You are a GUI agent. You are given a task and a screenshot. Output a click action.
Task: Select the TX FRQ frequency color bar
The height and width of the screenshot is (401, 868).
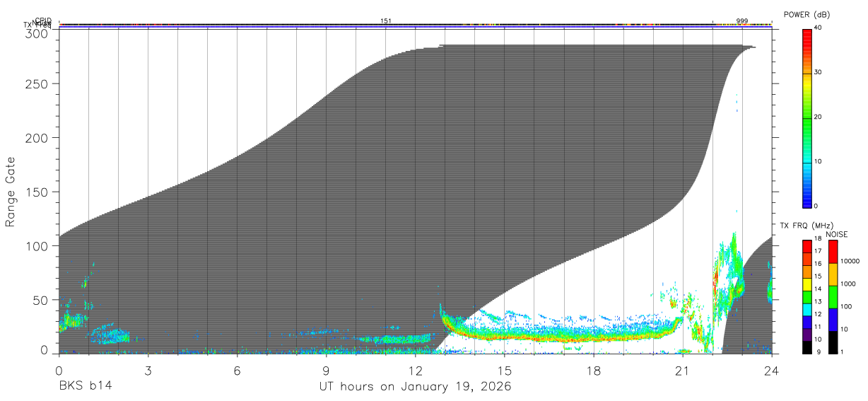[807, 296]
